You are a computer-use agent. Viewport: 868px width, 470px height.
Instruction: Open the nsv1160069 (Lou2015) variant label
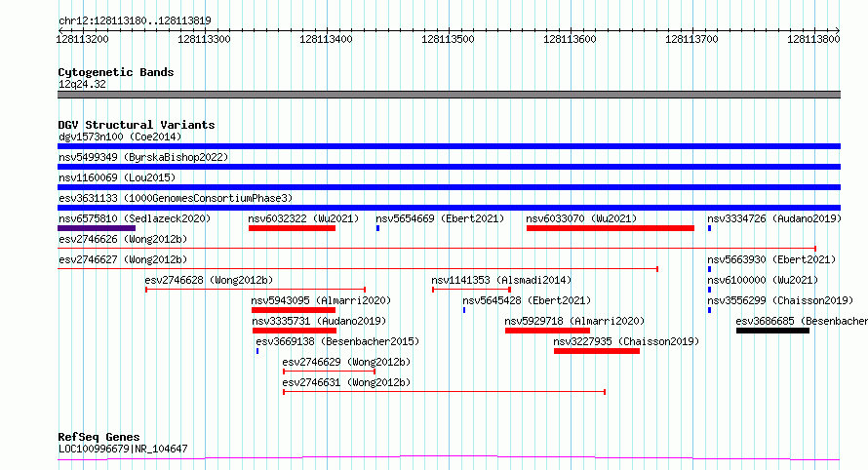tap(117, 177)
